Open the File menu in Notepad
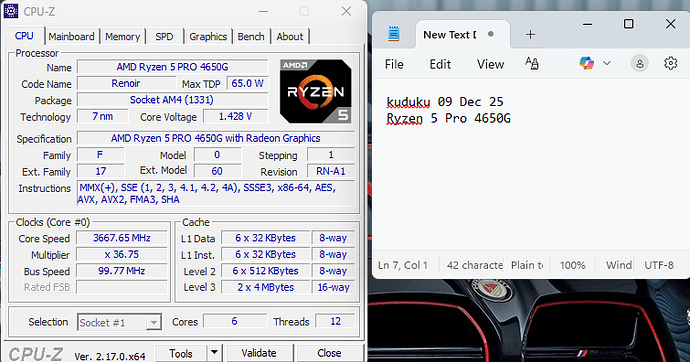The image size is (690, 362). point(394,65)
